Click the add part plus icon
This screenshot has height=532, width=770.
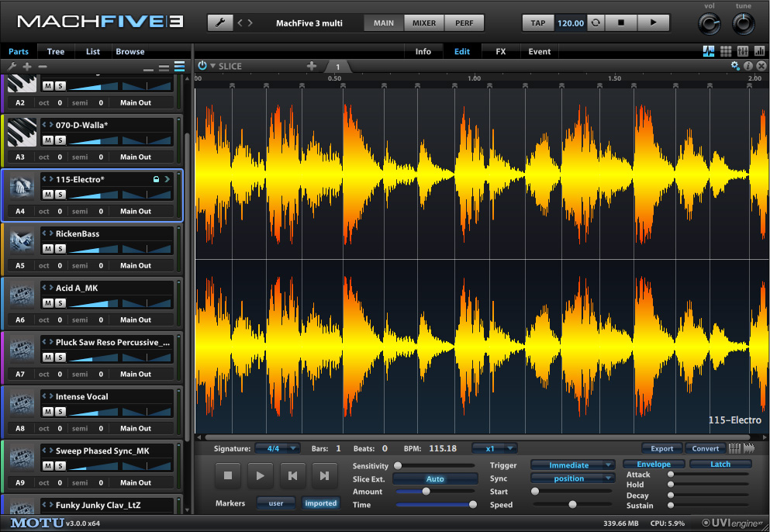(x=27, y=67)
